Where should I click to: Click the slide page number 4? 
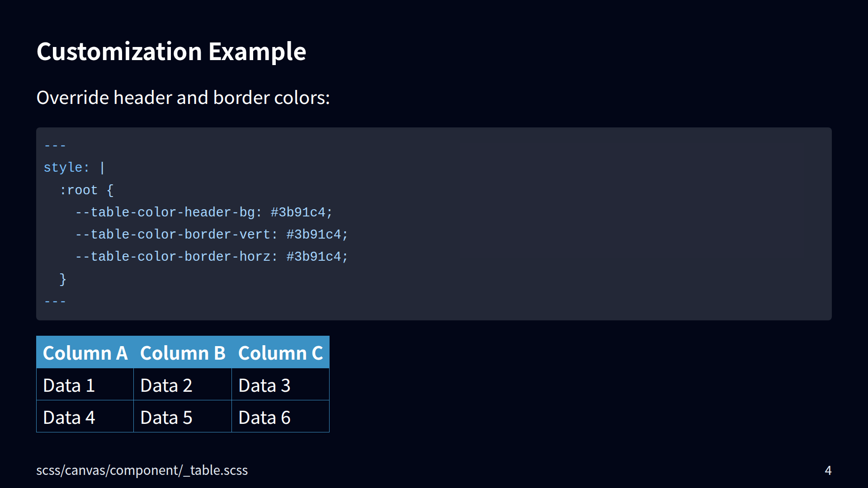coord(828,470)
